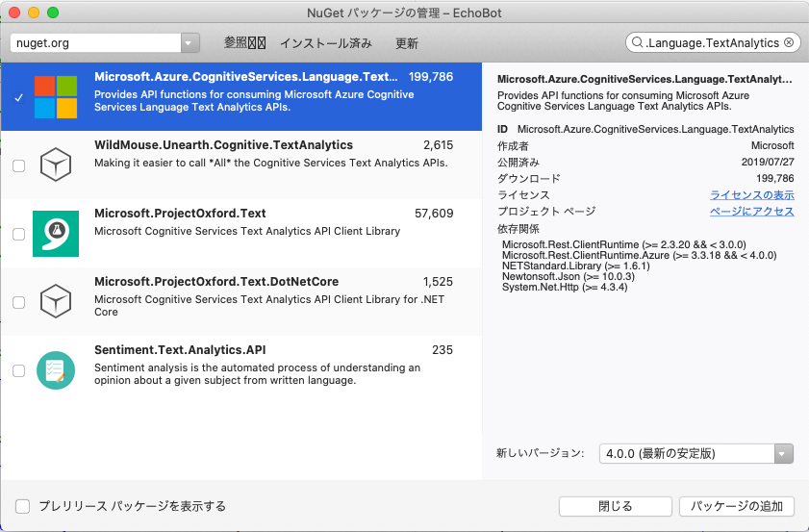Open the ライセンスの表示 link
Viewport: 809px width, 532px height.
751,195
